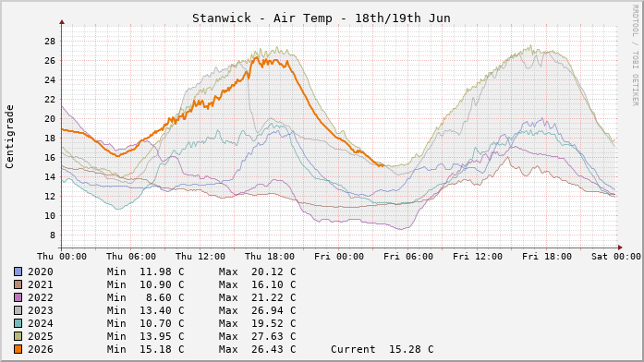Click the 2026 year label in legend
Image resolution: width=644 pixels, height=362 pixels.
point(41,349)
